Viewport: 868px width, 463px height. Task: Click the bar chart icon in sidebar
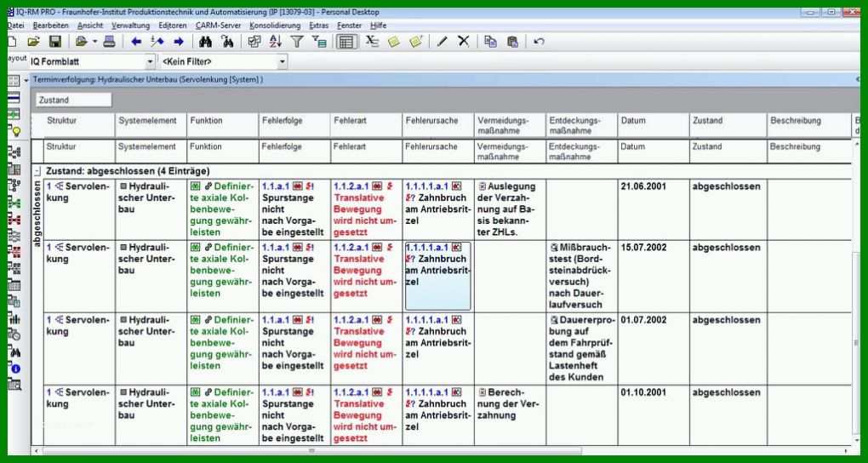click(15, 318)
